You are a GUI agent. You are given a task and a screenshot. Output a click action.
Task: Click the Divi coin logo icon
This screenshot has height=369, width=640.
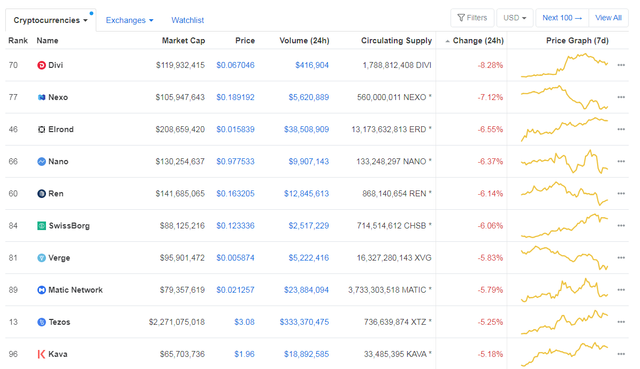click(41, 65)
